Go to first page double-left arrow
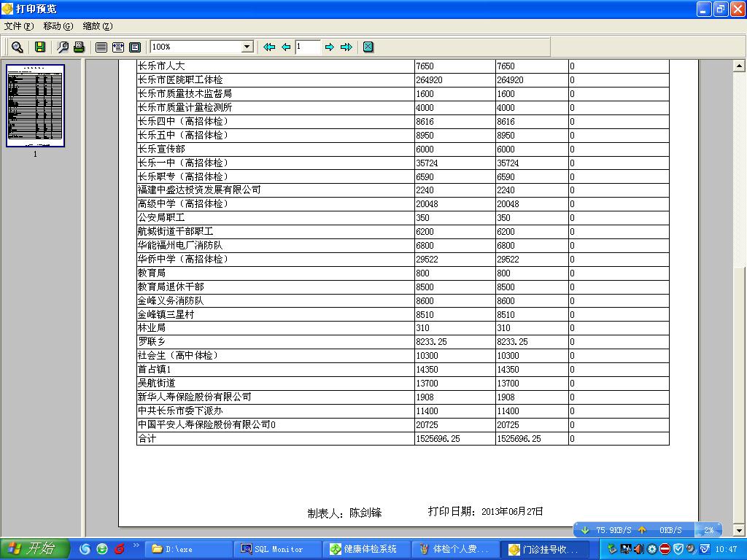747x560 pixels. coord(269,47)
